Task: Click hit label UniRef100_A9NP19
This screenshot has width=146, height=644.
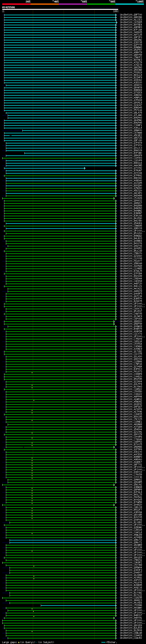Action: pos(131,98)
